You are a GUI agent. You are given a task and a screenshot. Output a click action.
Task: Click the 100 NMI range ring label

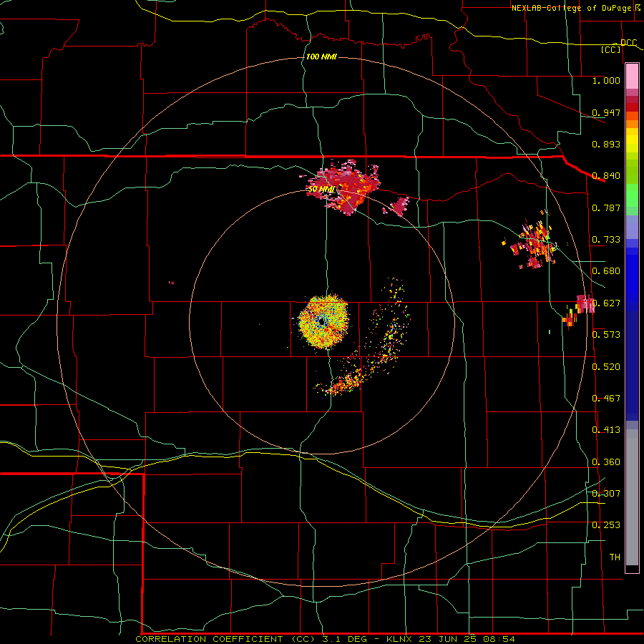(x=321, y=57)
